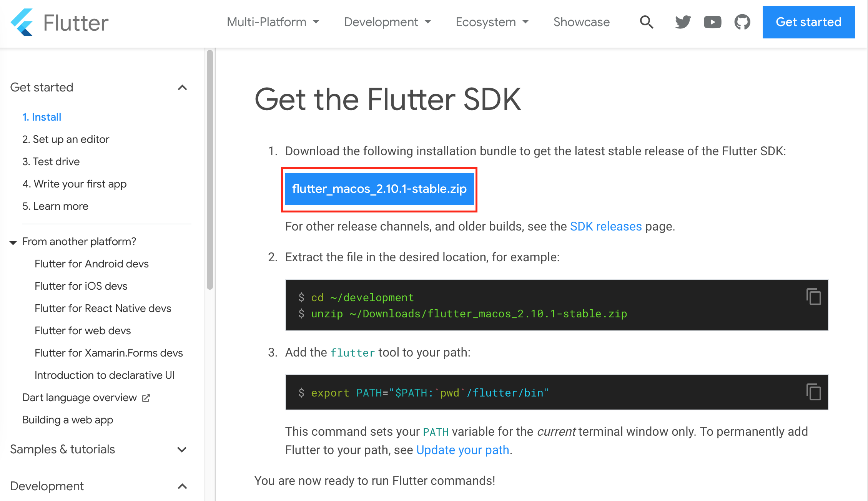Follow the SDK releases link

click(x=605, y=226)
